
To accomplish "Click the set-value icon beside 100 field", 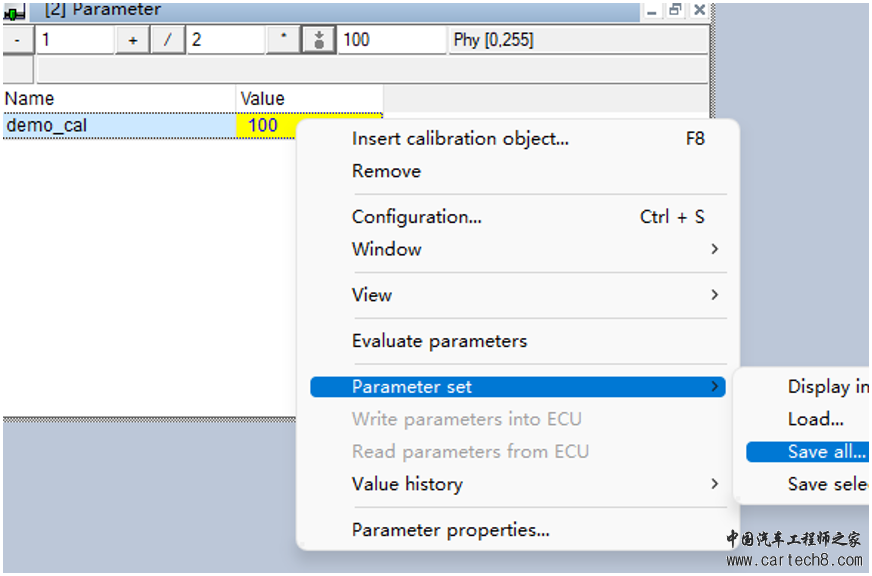I will click(x=319, y=40).
